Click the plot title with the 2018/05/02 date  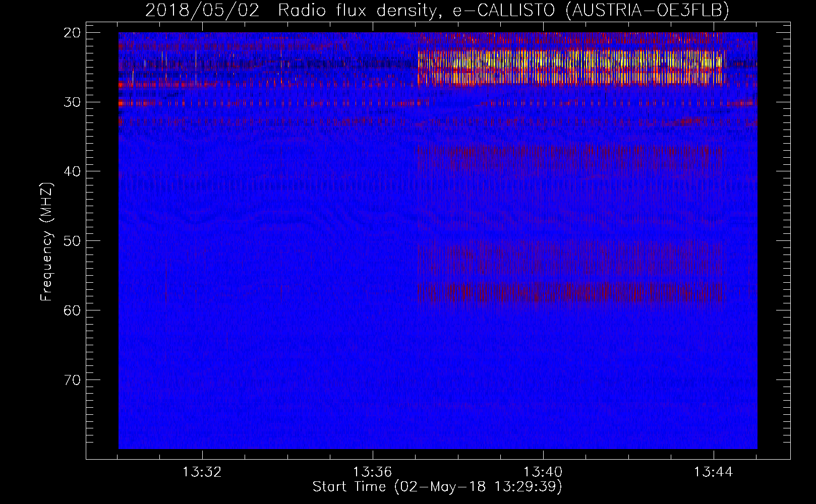point(437,10)
